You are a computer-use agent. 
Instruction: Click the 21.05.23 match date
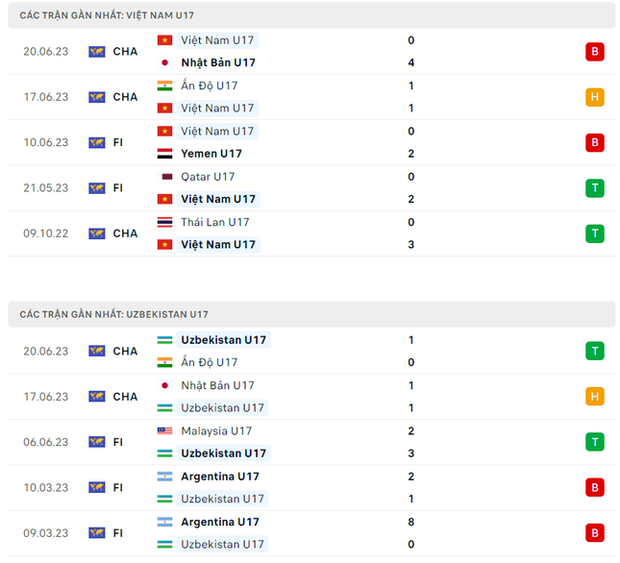coord(46,188)
